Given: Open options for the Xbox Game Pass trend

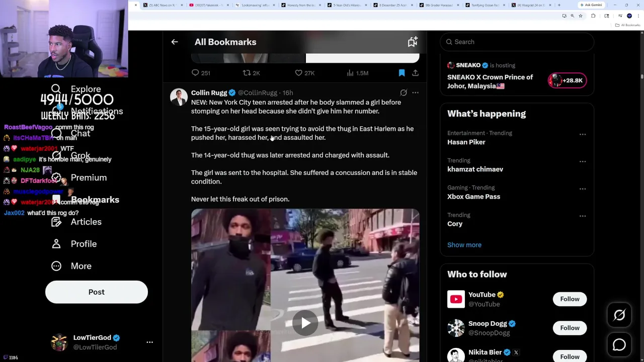Looking at the screenshot, I should click(583, 189).
